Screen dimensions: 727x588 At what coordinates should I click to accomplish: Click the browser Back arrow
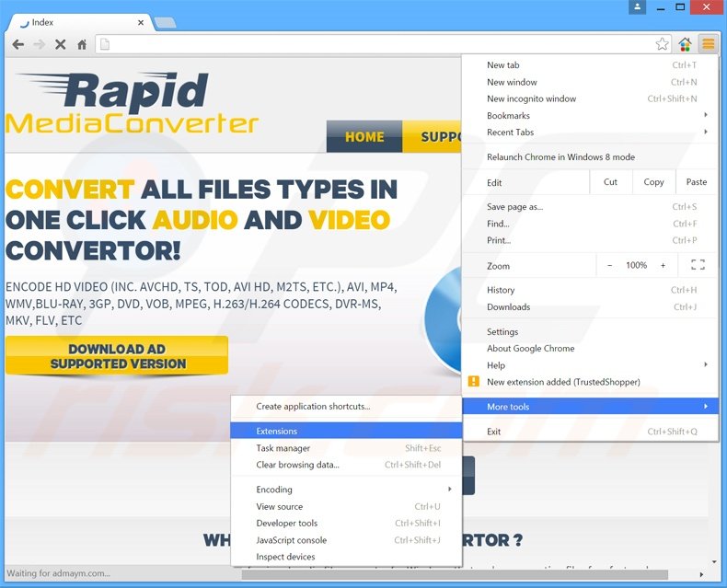(x=18, y=44)
